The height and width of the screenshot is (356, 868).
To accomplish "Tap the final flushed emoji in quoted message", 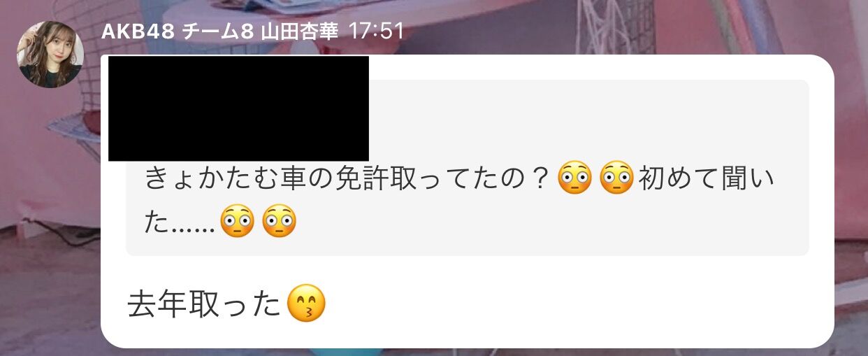I will point(279,222).
